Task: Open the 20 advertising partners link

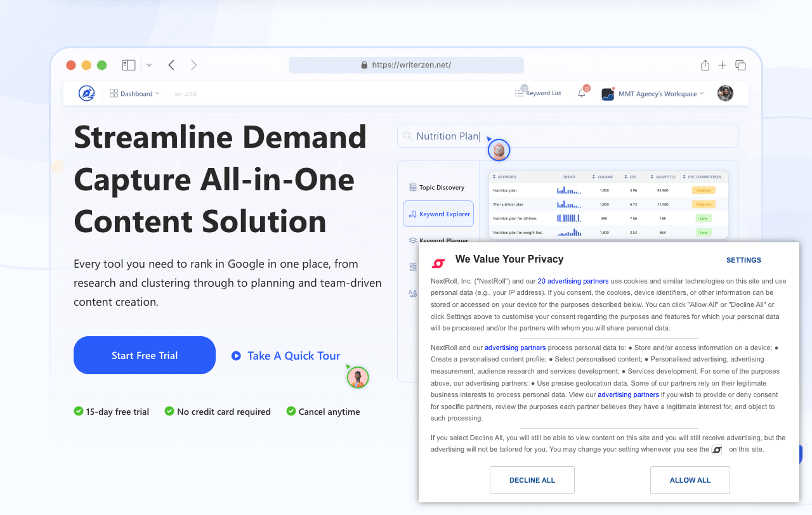Action: pyautogui.click(x=573, y=281)
